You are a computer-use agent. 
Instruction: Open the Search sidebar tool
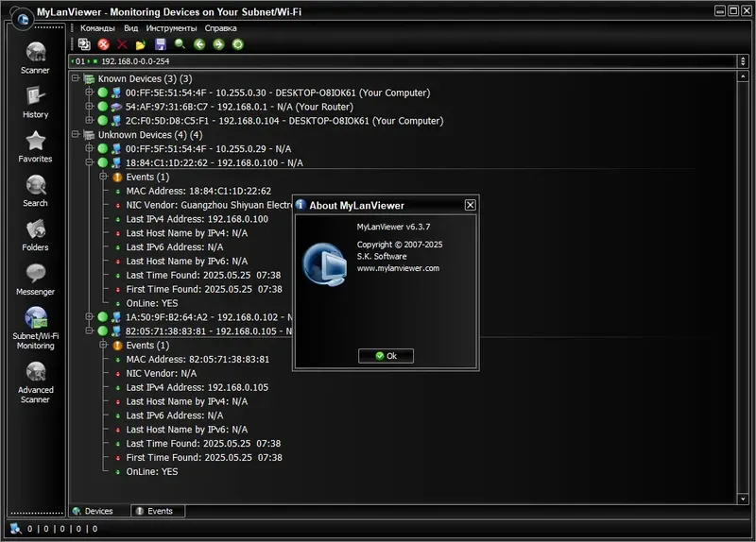[x=35, y=191]
